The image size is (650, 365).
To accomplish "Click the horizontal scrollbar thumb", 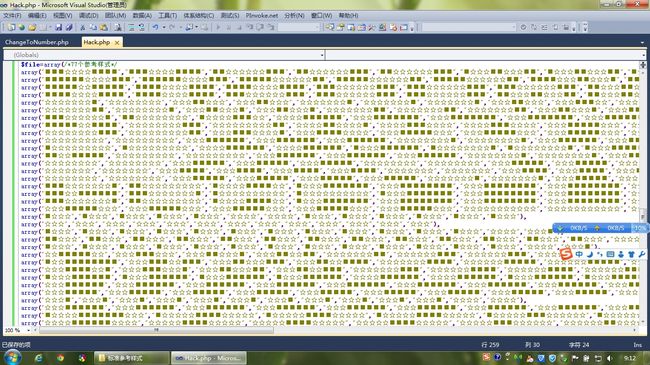I will pos(156,330).
